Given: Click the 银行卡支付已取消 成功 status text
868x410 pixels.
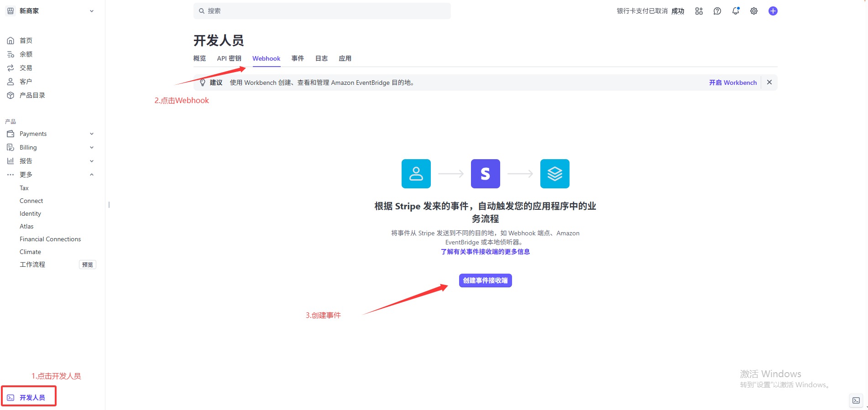Looking at the screenshot, I should (x=650, y=11).
